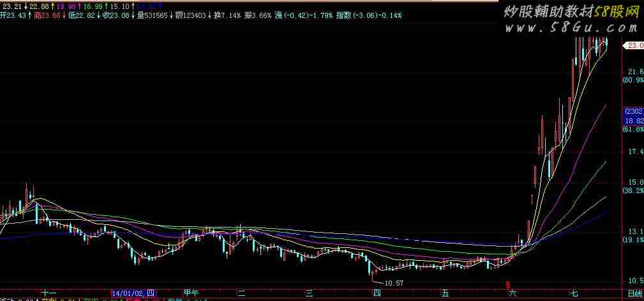The height and width of the screenshot is (301, 644).
Task: Click the 十一 month marker on time axis
Action: click(x=49, y=293)
